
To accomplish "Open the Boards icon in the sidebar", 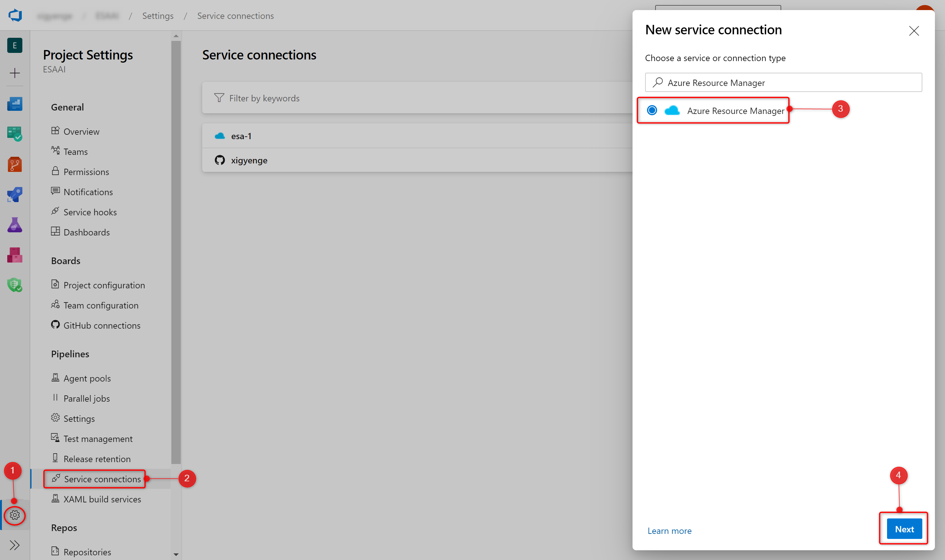I will point(15,133).
